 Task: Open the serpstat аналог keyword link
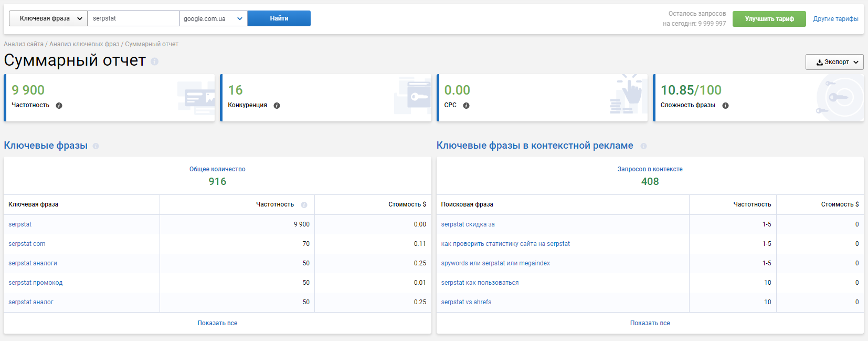tap(31, 302)
